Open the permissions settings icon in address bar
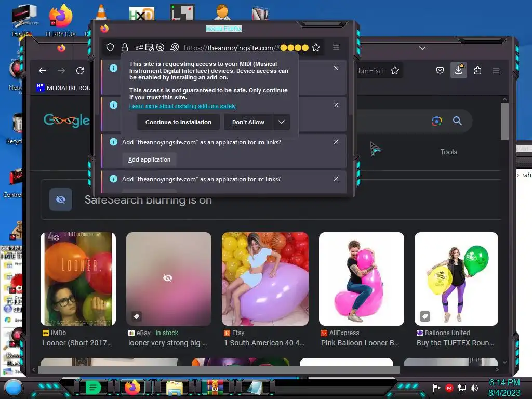 click(139, 47)
